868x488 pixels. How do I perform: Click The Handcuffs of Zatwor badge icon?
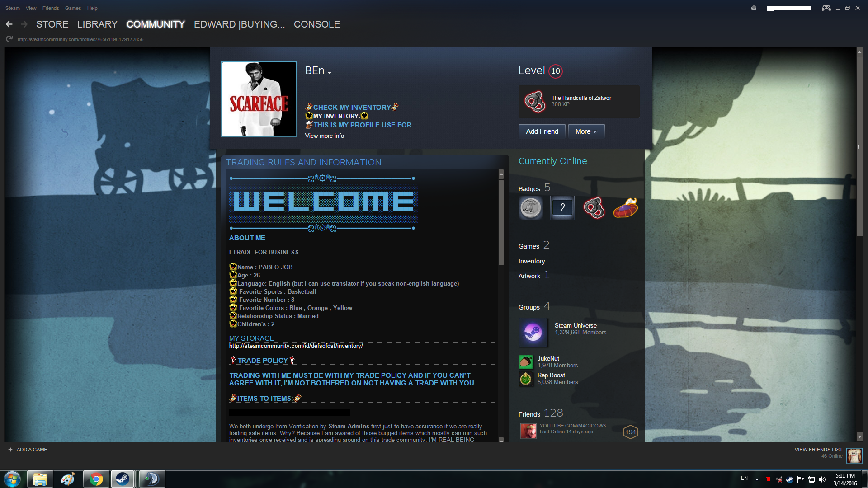pos(535,101)
